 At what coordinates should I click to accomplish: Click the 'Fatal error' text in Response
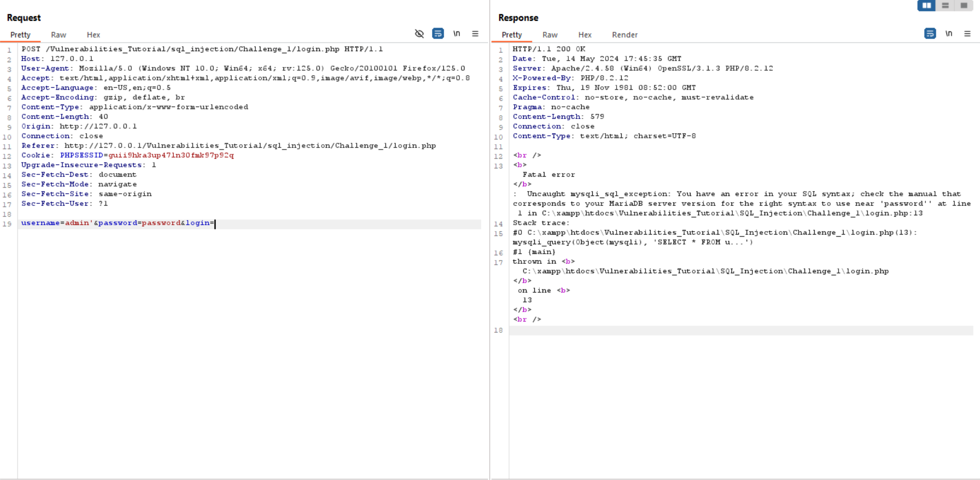tap(549, 175)
